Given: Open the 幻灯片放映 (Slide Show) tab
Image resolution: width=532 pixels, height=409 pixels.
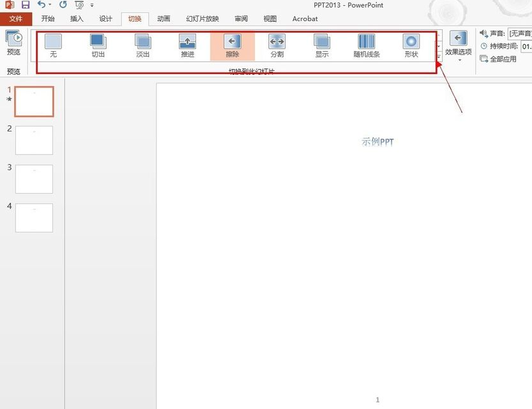Looking at the screenshot, I should [202, 19].
